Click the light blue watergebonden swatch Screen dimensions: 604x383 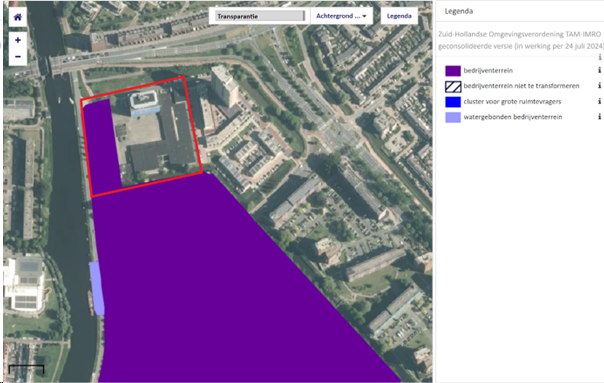(453, 118)
